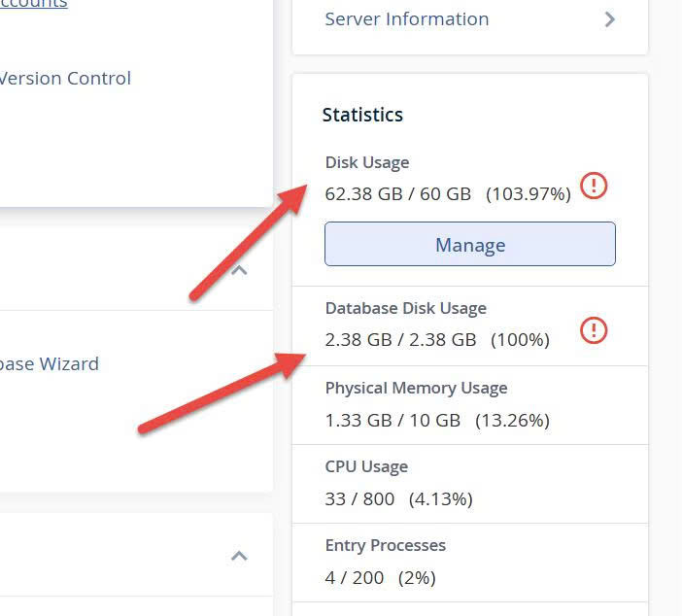This screenshot has height=616, width=682.
Task: Click the Physical Memory Usage label
Action: [x=416, y=388]
